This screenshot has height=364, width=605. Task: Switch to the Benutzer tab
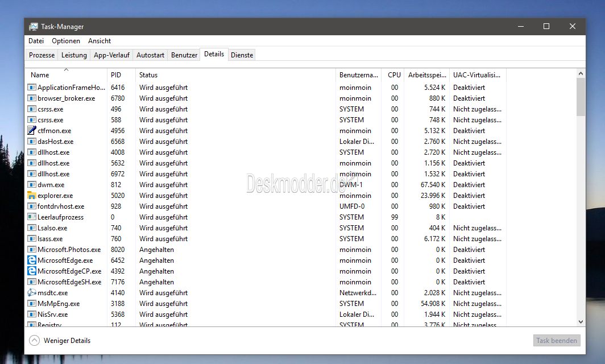184,55
